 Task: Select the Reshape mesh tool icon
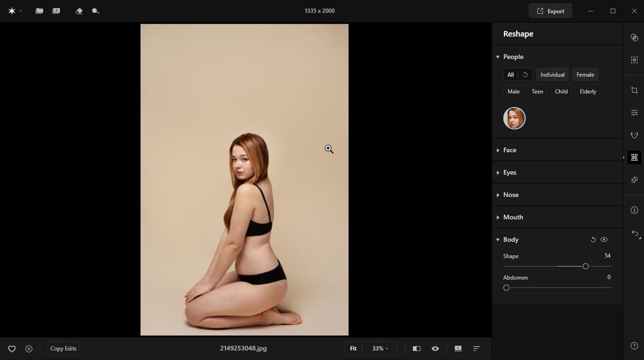[634, 157]
